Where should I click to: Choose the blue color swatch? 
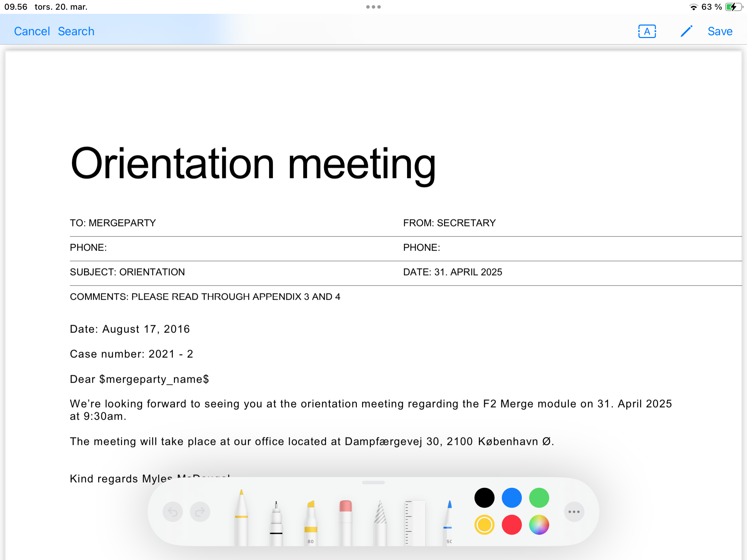pyautogui.click(x=511, y=498)
